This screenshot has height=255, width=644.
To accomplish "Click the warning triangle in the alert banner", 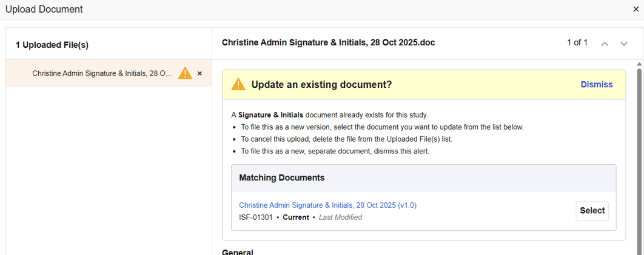I will pyautogui.click(x=238, y=85).
